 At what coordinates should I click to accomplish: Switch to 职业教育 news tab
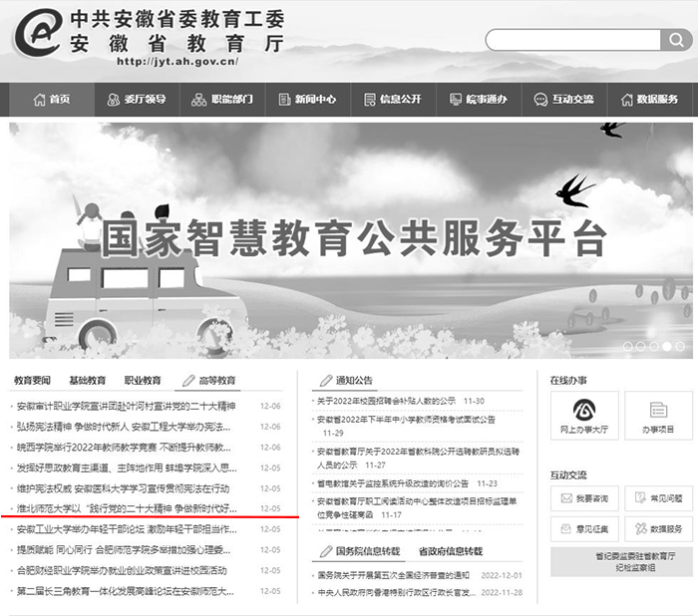(x=143, y=381)
